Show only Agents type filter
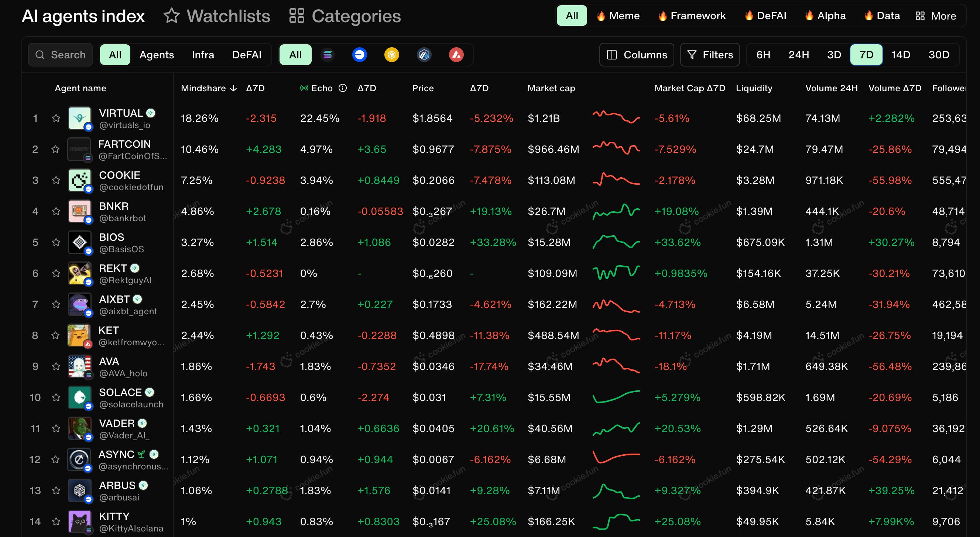Viewport: 980px width, 537px height. 156,55
